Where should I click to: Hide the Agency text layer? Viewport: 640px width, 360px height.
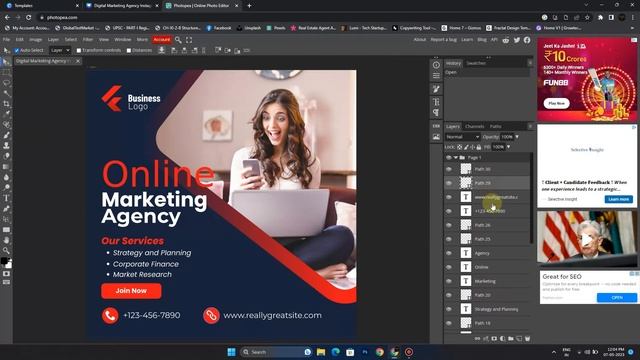point(449,253)
